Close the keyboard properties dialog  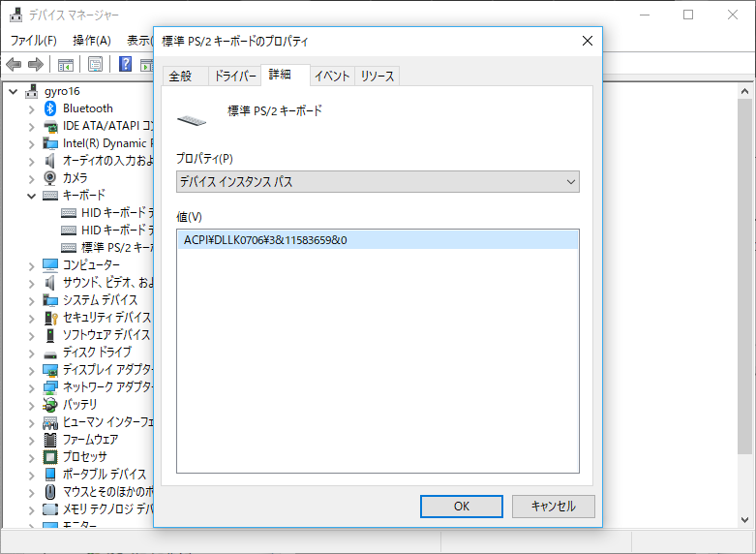coord(588,41)
